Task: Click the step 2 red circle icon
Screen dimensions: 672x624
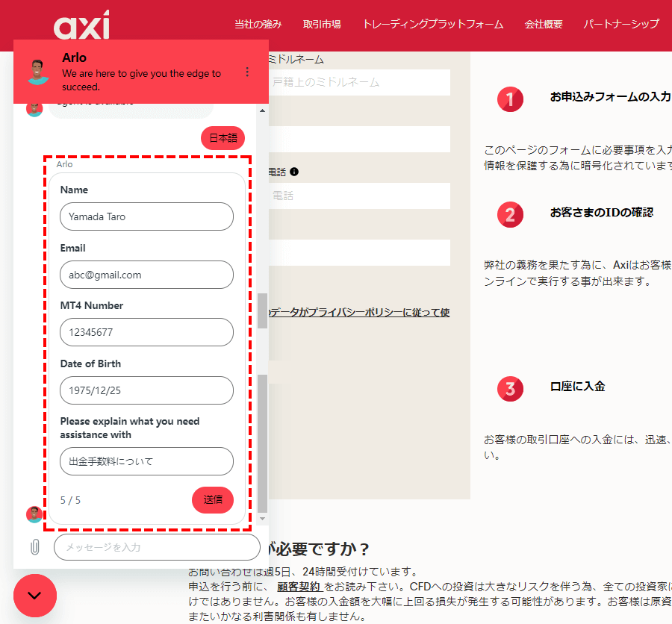Action: (510, 215)
